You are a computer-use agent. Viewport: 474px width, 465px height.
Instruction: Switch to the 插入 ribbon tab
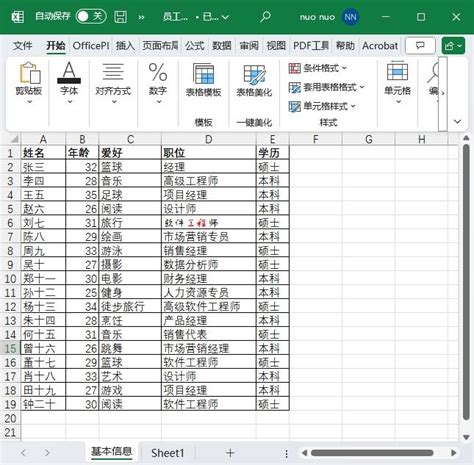(x=125, y=46)
